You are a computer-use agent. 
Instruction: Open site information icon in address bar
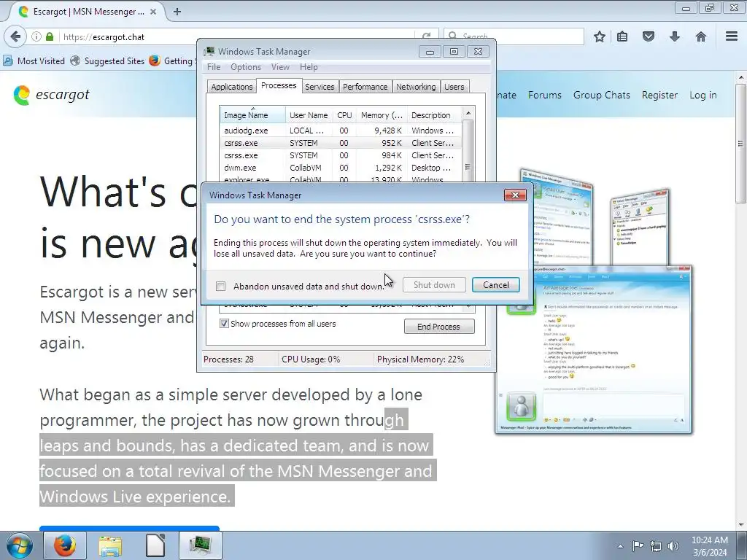click(x=36, y=36)
